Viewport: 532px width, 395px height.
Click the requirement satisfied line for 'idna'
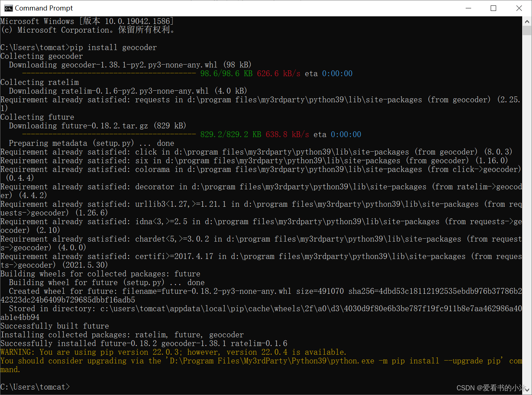tap(261, 226)
